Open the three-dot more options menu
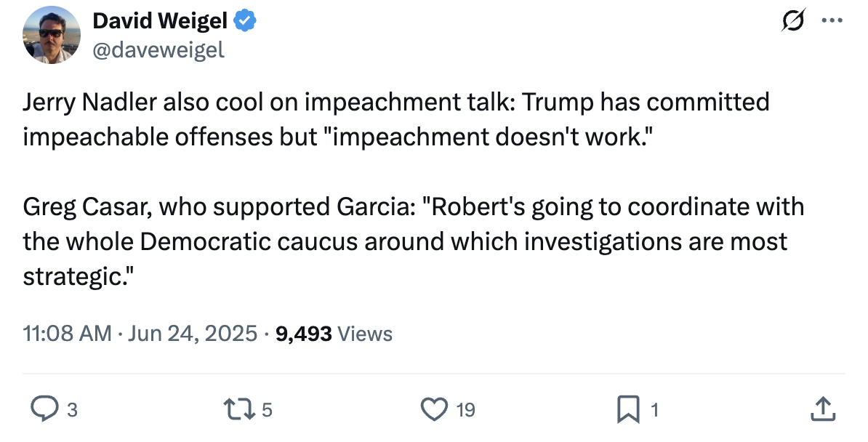The height and width of the screenshot is (442, 868). (831, 21)
